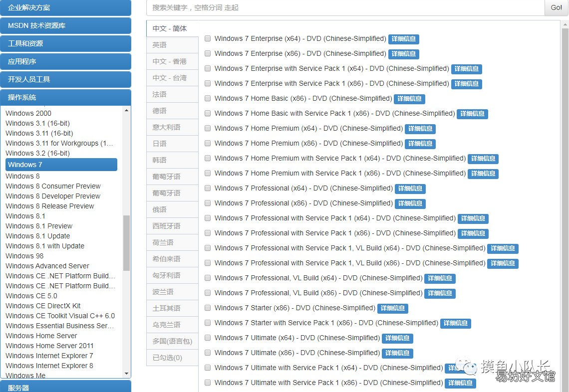This screenshot has width=569, height=392.
Task: Select Windows 7 Ultimate with Service Pack 1 (x64) checkbox
Action: click(x=208, y=368)
